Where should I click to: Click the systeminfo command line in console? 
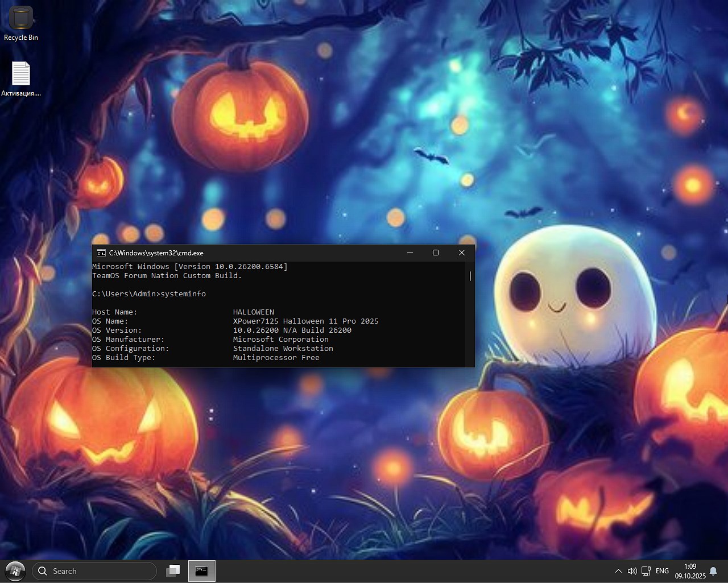[x=149, y=294]
